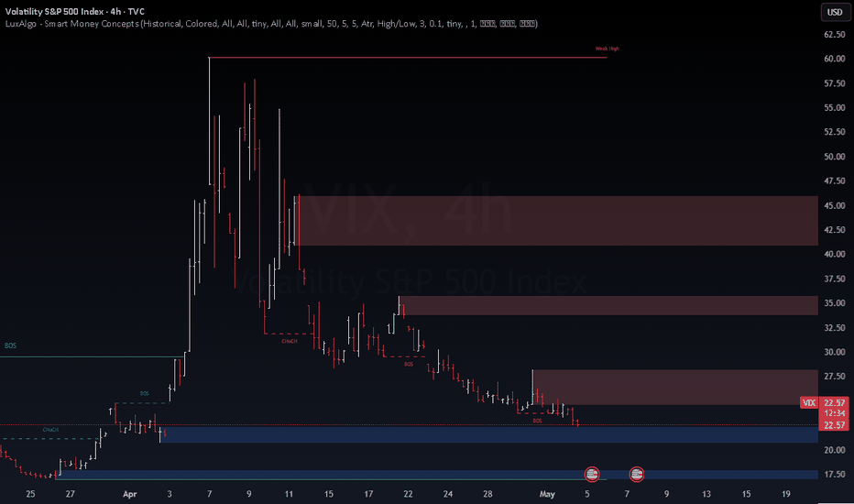
Task: Click the 32.50 price axis label
Action: click(x=835, y=327)
